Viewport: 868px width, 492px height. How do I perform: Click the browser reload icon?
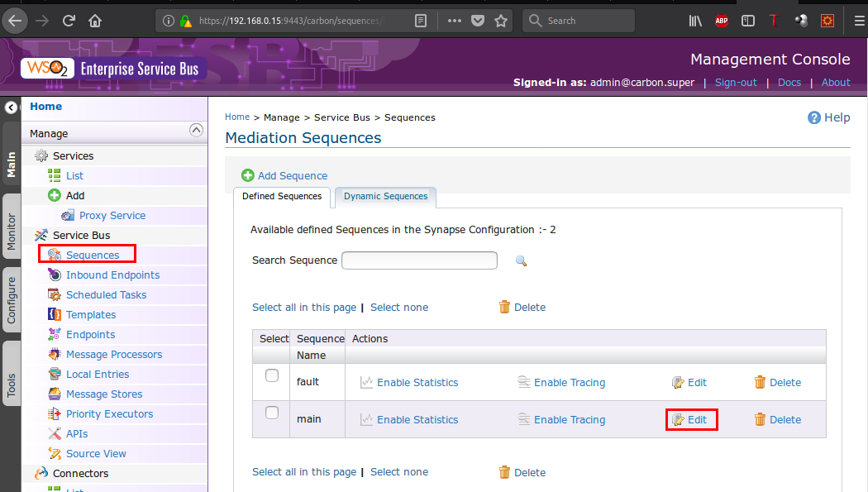(69, 20)
